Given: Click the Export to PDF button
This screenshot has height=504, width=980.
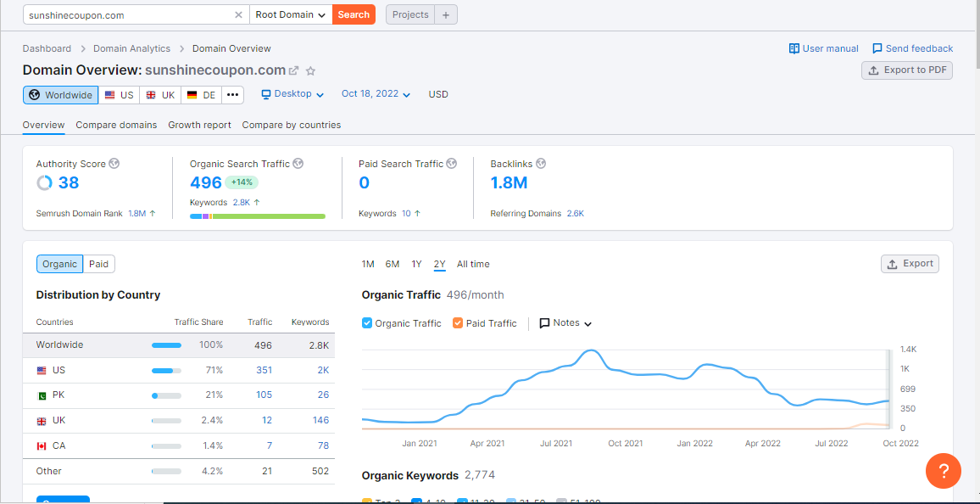Looking at the screenshot, I should (x=907, y=70).
